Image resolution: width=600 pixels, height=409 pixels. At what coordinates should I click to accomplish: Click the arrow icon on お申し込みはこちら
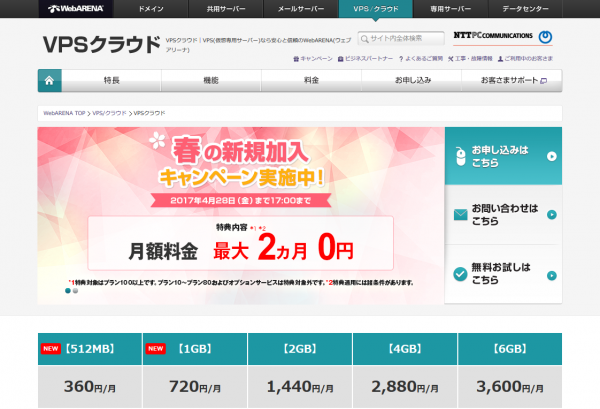point(551,156)
